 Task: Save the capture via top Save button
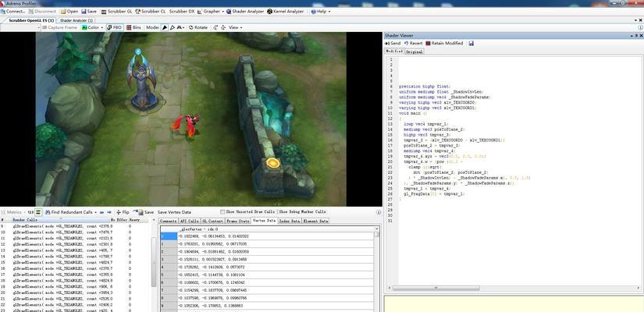click(x=89, y=12)
